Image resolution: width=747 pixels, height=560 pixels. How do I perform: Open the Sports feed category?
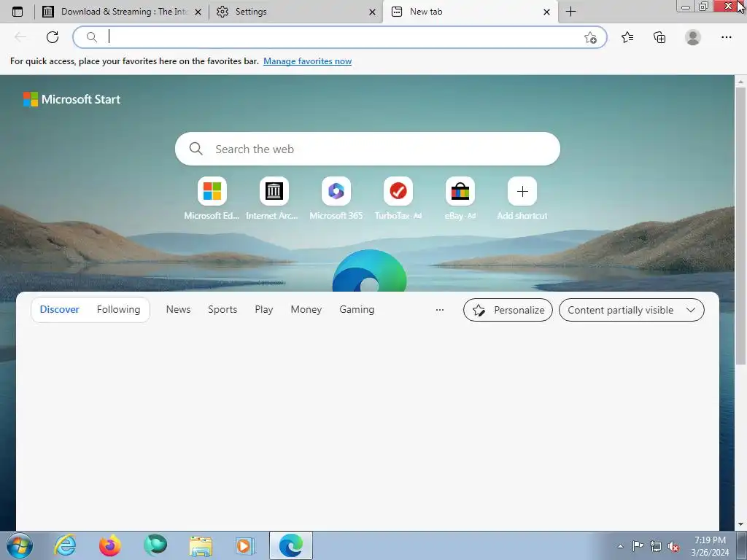pyautogui.click(x=222, y=309)
